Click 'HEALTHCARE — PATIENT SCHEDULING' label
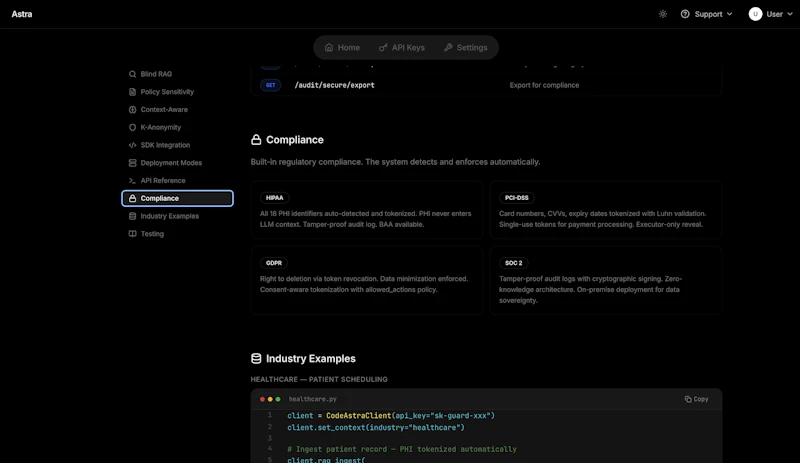Image resolution: width=800 pixels, height=463 pixels. [319, 379]
